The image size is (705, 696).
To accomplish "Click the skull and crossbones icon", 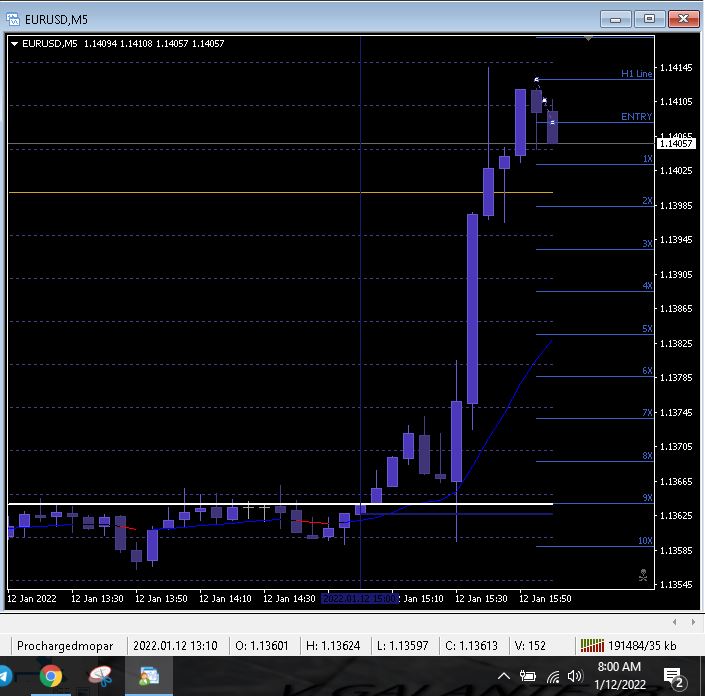I will click(643, 575).
